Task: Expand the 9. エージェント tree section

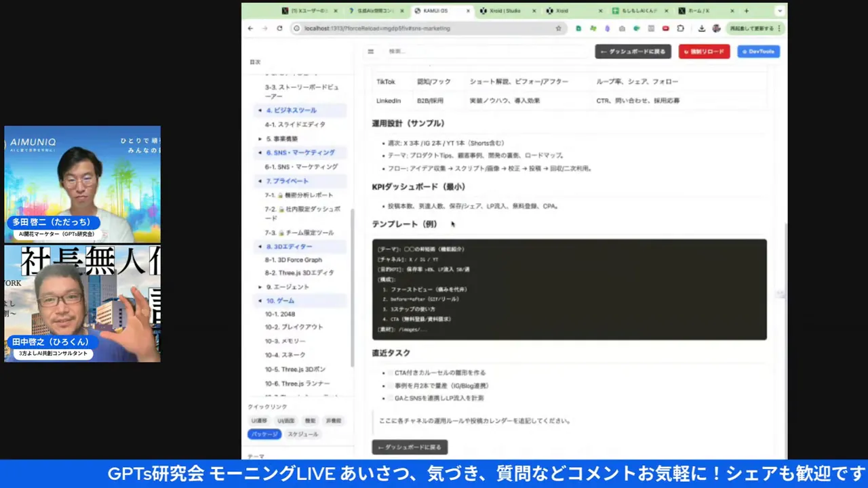Action: point(260,287)
